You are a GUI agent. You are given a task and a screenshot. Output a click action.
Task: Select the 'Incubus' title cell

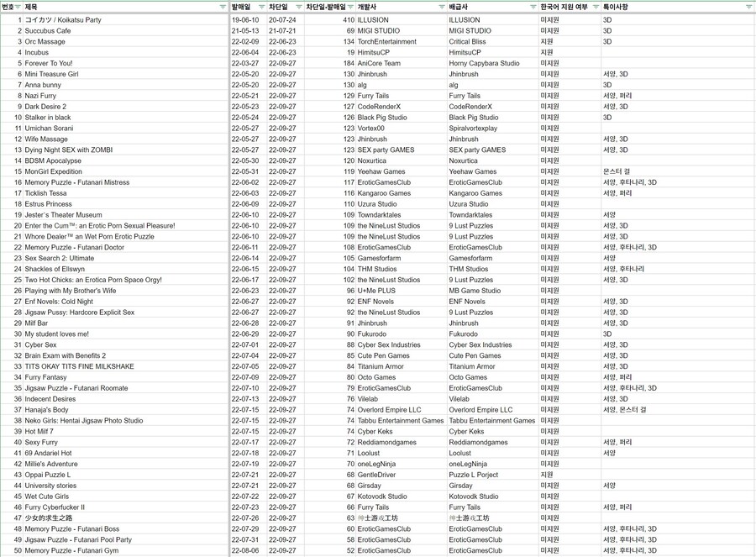(126, 52)
